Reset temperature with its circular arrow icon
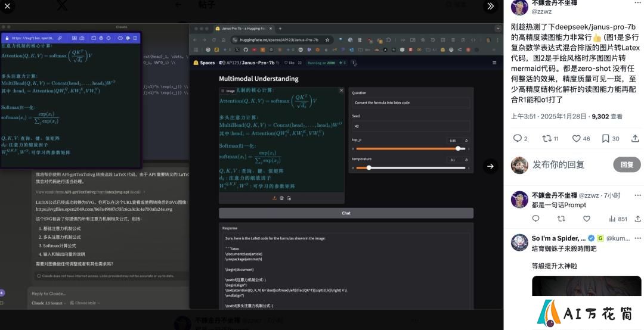The width and height of the screenshot is (644, 330). [x=466, y=160]
